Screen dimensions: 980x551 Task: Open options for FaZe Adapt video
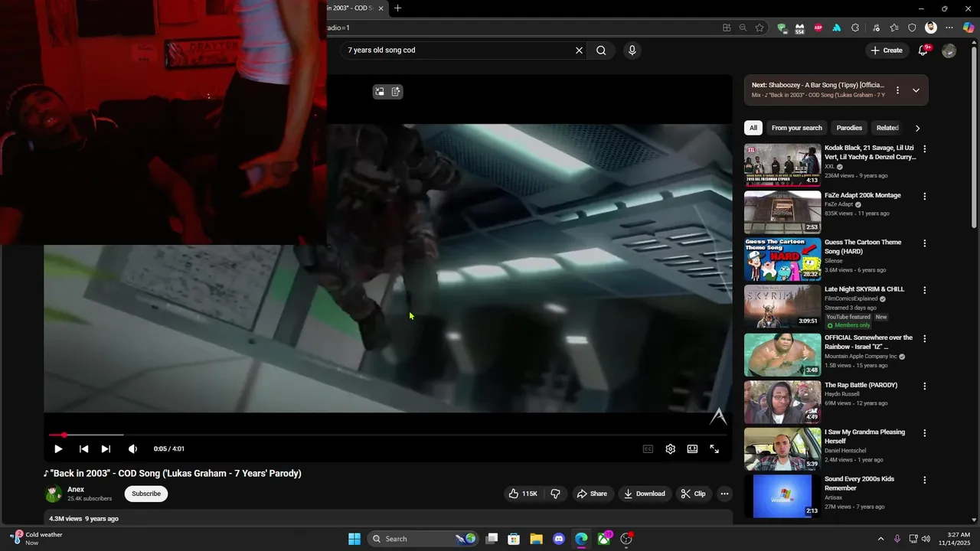coord(924,197)
